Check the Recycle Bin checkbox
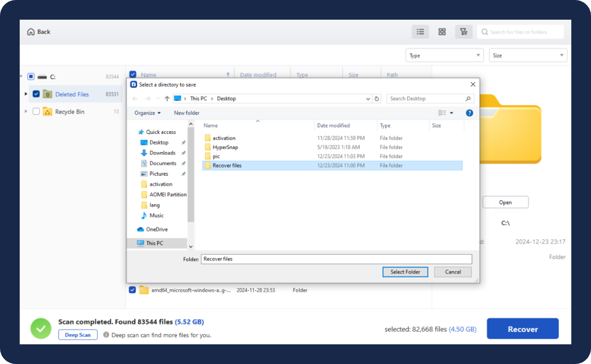The width and height of the screenshot is (591, 364). 36,112
